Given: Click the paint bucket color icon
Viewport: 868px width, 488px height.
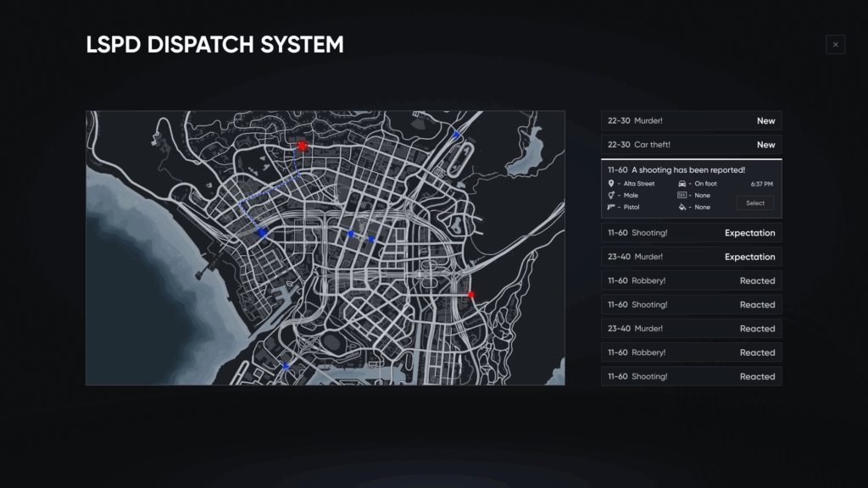Looking at the screenshot, I should (x=682, y=207).
